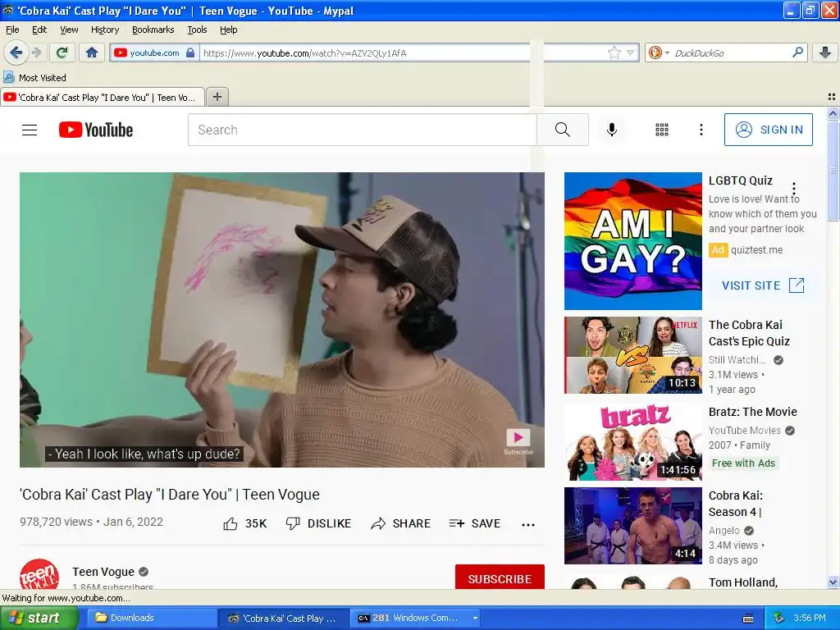Open the URL history dropdown arrow
The height and width of the screenshot is (630, 840).
pos(631,52)
